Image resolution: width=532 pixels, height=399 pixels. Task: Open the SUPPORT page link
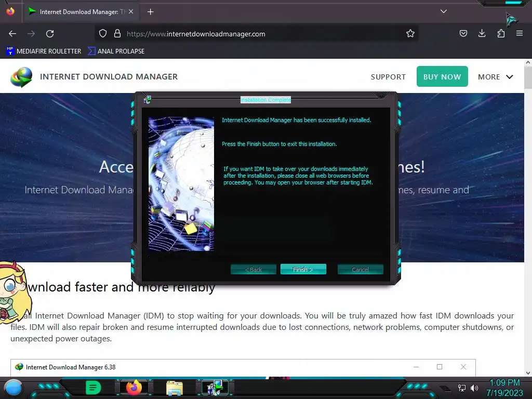click(388, 77)
